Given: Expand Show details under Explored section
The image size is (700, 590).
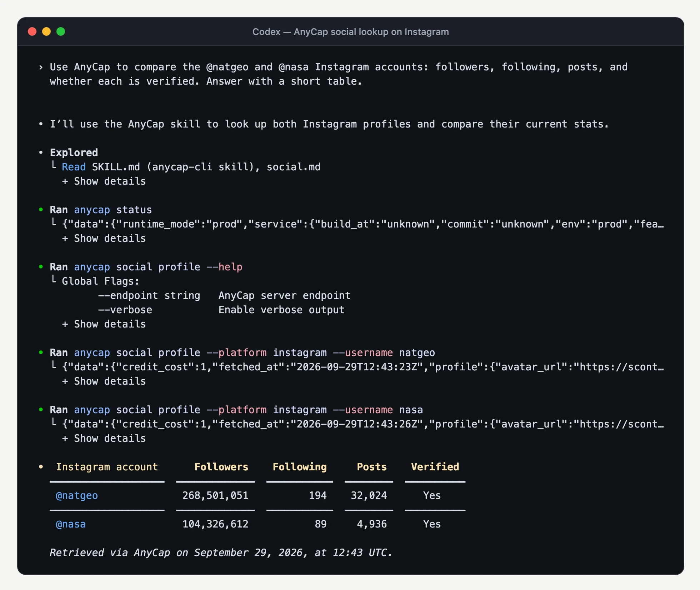Looking at the screenshot, I should [x=104, y=181].
